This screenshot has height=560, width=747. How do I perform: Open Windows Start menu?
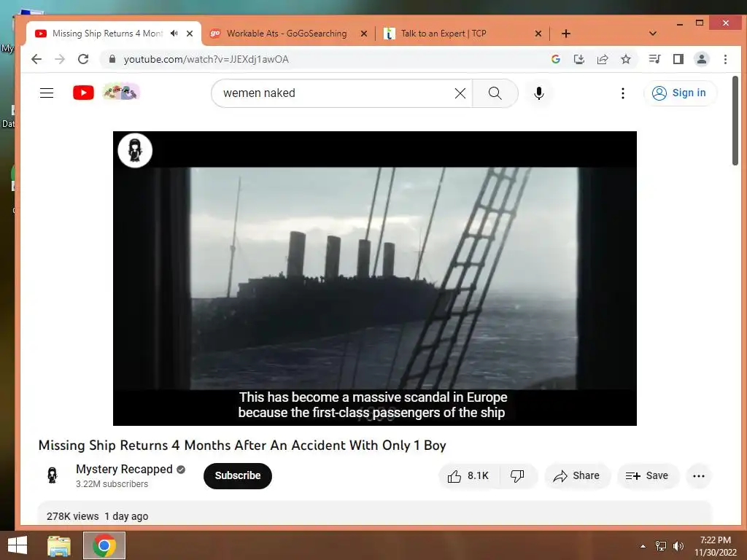coord(18,545)
